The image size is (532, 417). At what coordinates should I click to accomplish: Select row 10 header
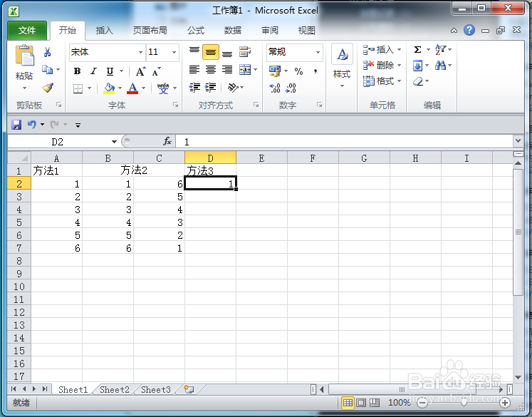pos(19,287)
